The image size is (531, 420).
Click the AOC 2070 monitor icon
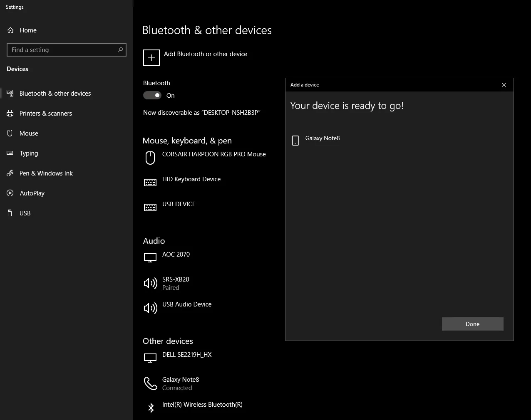click(x=150, y=258)
